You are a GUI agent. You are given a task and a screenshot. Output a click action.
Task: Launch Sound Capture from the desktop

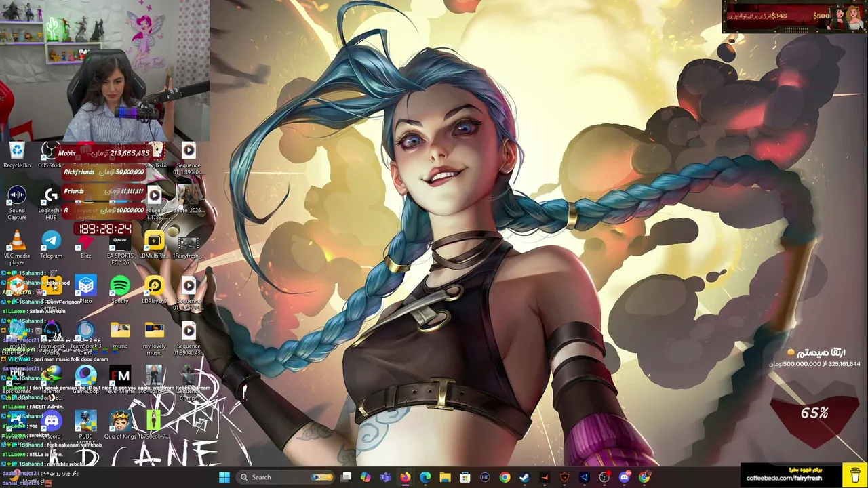click(17, 203)
